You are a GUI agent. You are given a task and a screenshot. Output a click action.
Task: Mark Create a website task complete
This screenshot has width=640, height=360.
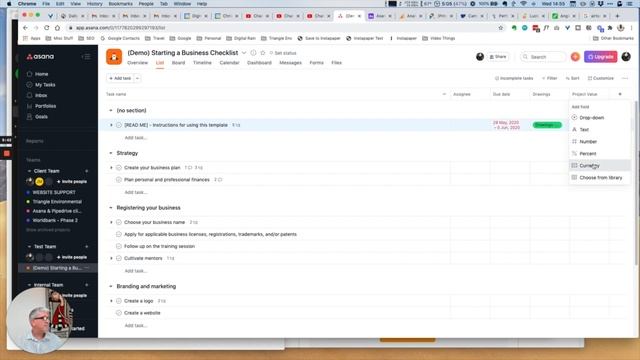(x=119, y=313)
